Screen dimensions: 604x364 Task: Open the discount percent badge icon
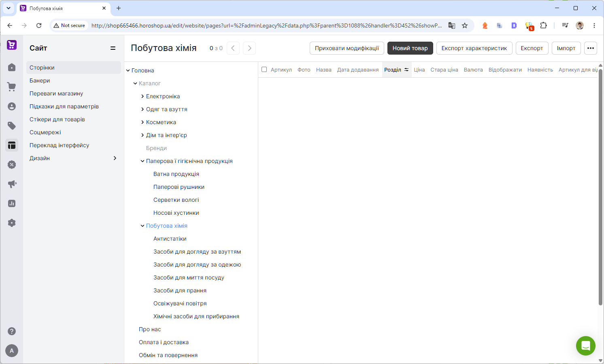[12, 164]
